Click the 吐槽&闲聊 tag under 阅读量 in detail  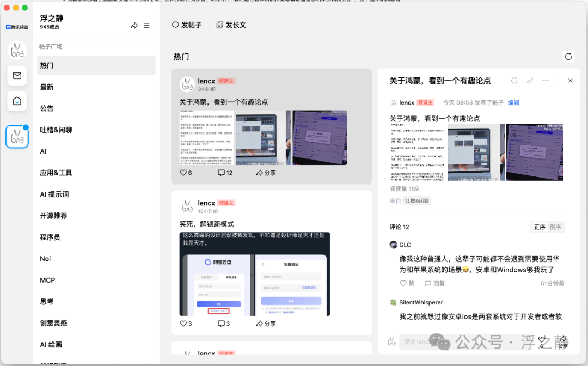[x=417, y=201]
